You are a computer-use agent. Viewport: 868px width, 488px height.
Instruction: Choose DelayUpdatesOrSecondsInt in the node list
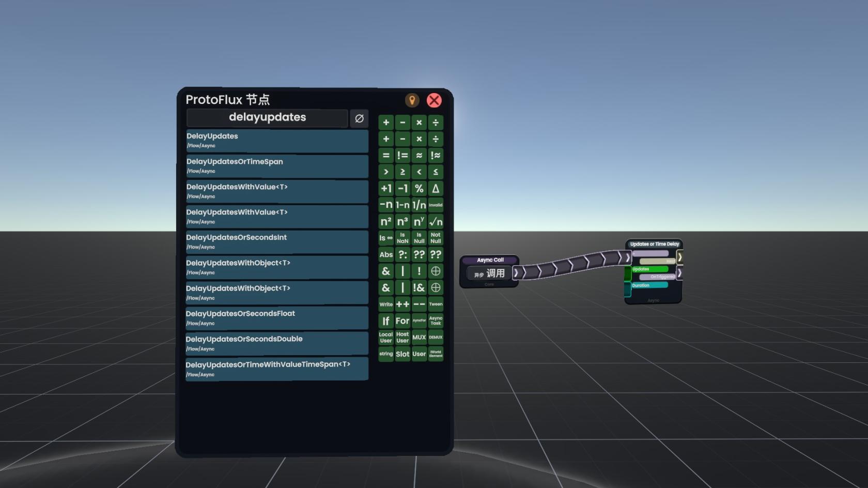(x=277, y=242)
